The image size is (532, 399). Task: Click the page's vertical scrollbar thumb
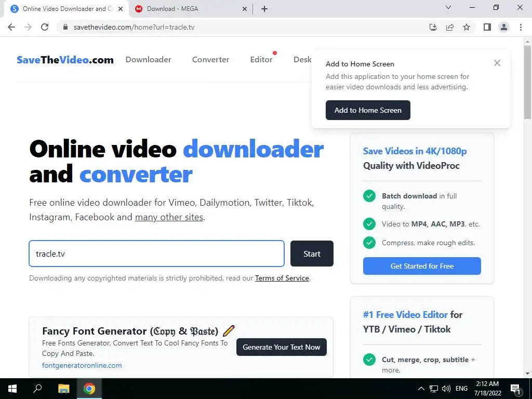pos(527,82)
